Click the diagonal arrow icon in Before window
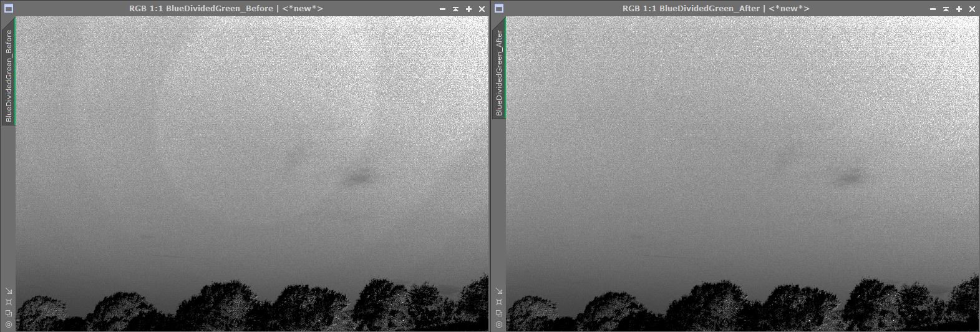 click(8, 291)
